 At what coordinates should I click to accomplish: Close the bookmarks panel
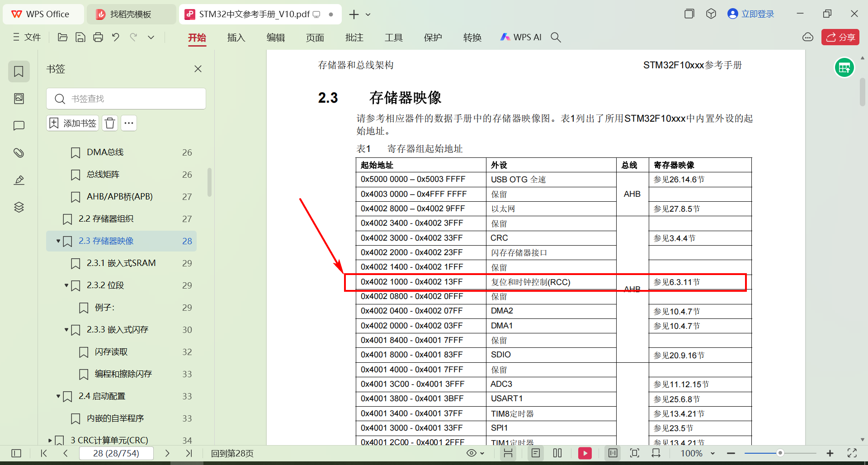pos(198,69)
